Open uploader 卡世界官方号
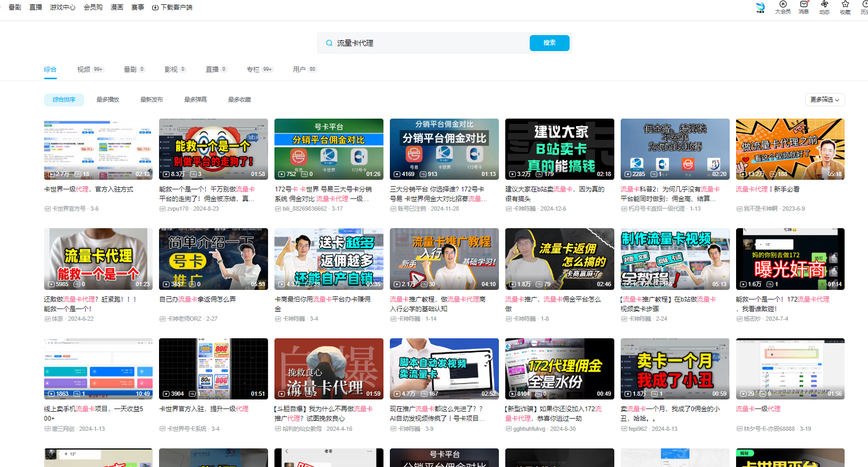The image size is (868, 467). (x=69, y=209)
